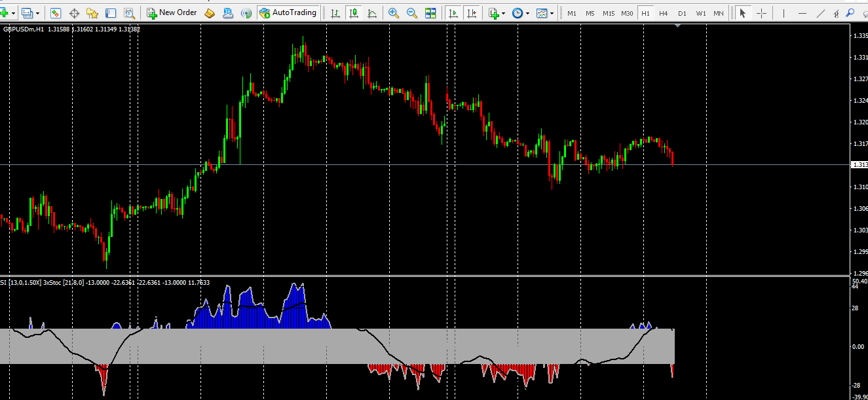Viewport: 868px width, 400px height.
Task: Toggle the AutoTrading button
Action: point(288,12)
